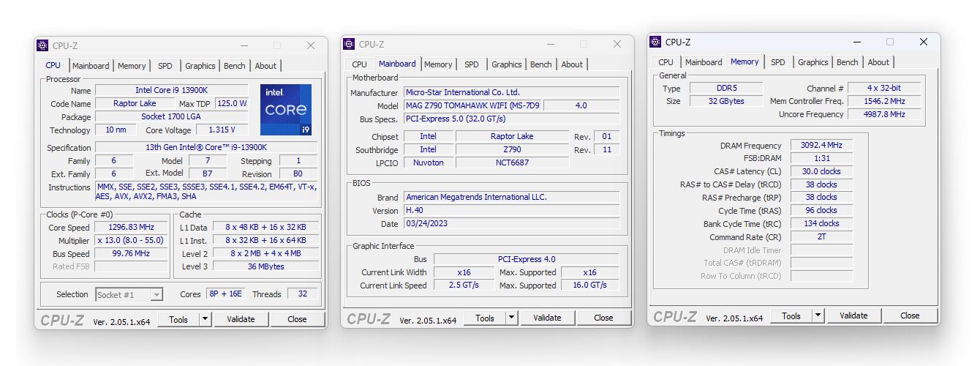Click the Close button in the Mainboard window

603,318
